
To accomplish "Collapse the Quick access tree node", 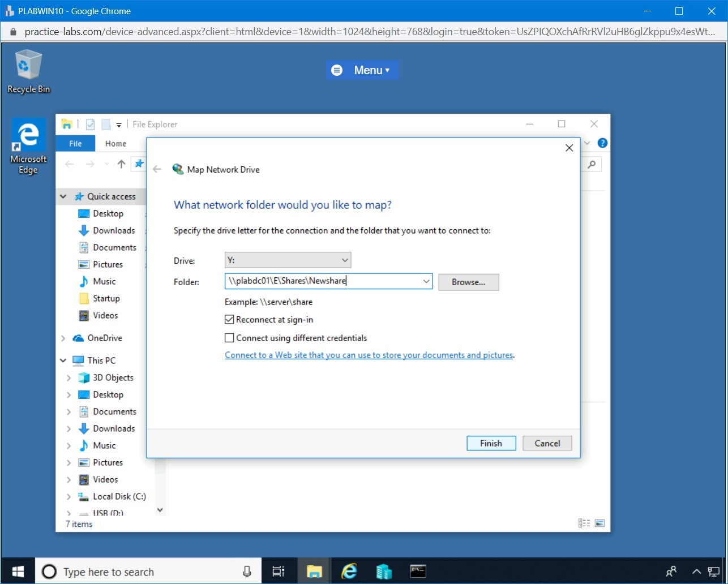I will 63,196.
